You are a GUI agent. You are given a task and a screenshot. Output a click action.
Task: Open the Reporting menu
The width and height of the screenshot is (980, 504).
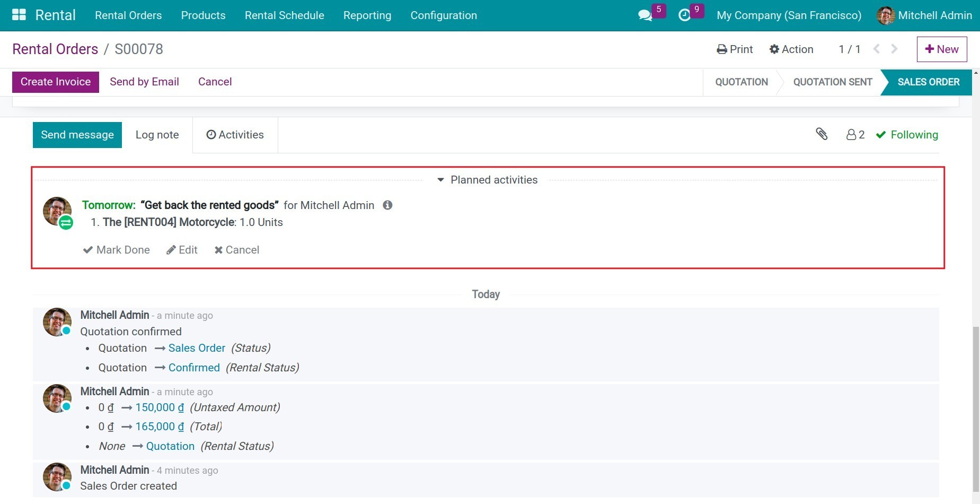coord(367,15)
